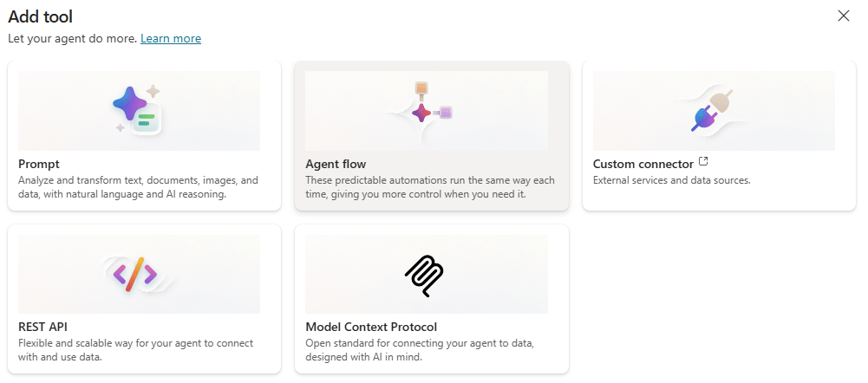Click the Agent flow predictable automations description
Viewport: 868px width, 383px height.
tap(429, 187)
